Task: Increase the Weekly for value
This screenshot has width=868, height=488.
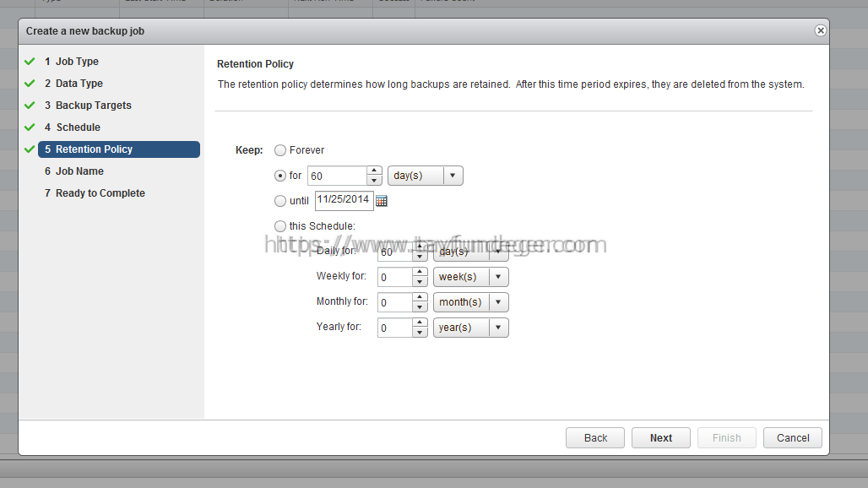Action: [420, 272]
